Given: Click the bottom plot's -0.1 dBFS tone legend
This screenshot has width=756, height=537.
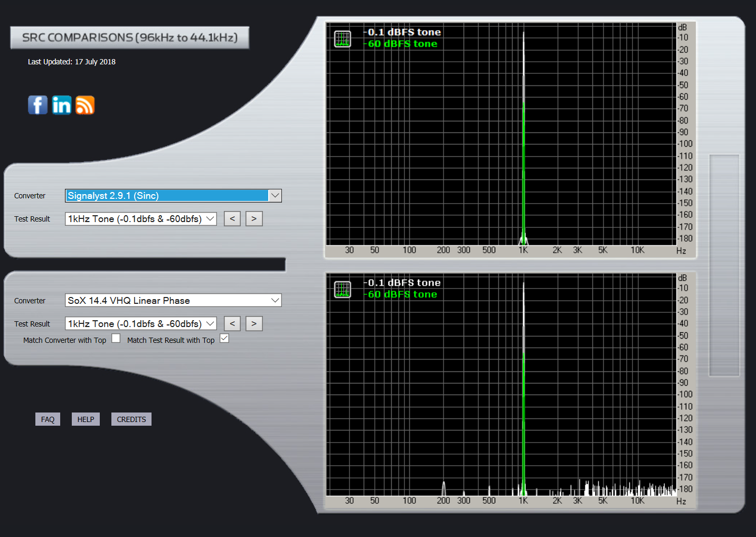Looking at the screenshot, I should click(x=402, y=283).
